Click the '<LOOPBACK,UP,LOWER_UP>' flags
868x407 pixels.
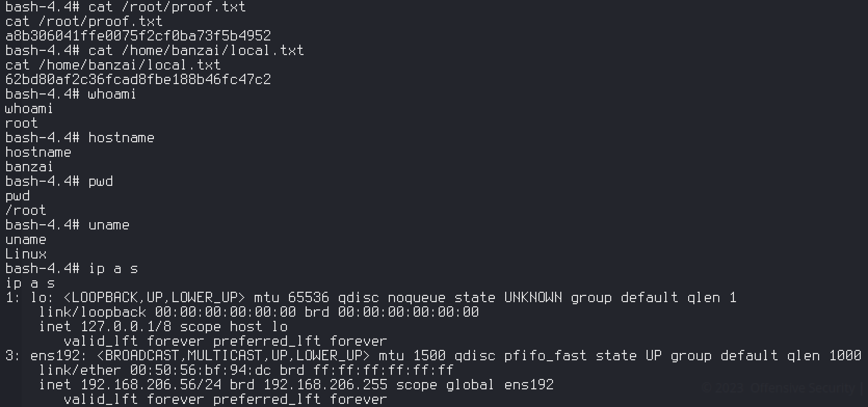[x=154, y=297]
